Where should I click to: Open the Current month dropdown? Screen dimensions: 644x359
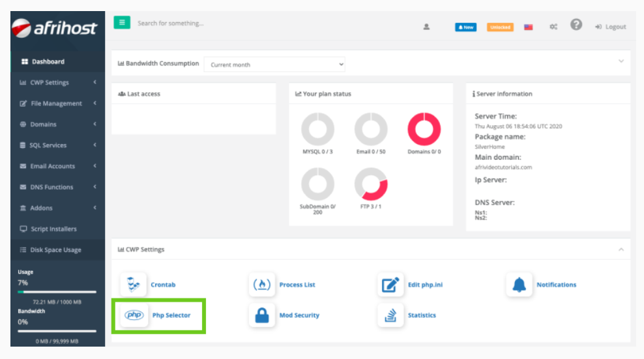(x=274, y=65)
